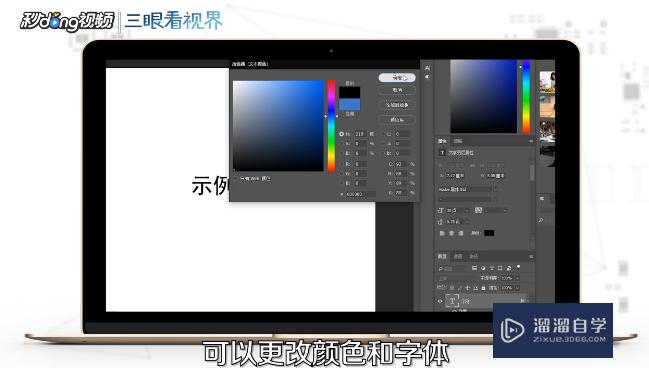Click the black text color swatch in Properties
649x368 pixels.
click(489, 233)
